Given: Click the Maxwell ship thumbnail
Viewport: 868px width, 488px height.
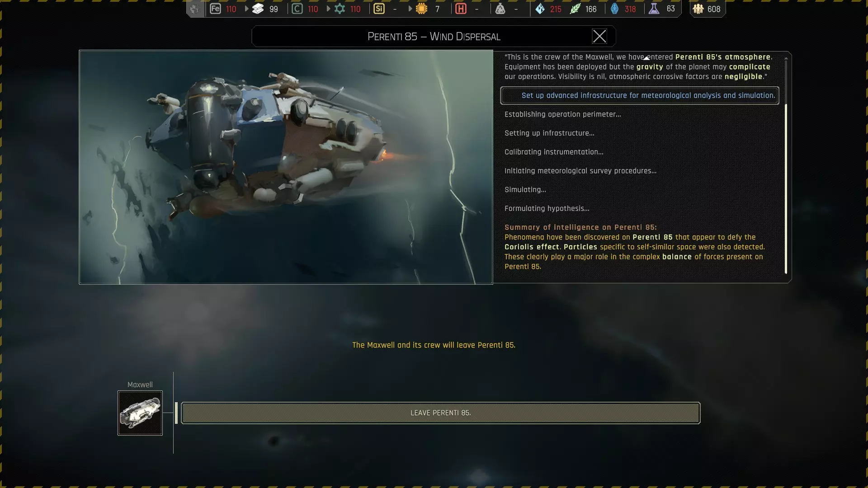Looking at the screenshot, I should pyautogui.click(x=140, y=413).
